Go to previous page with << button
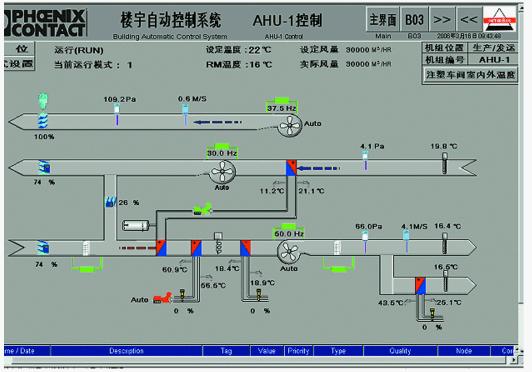 click(x=469, y=20)
